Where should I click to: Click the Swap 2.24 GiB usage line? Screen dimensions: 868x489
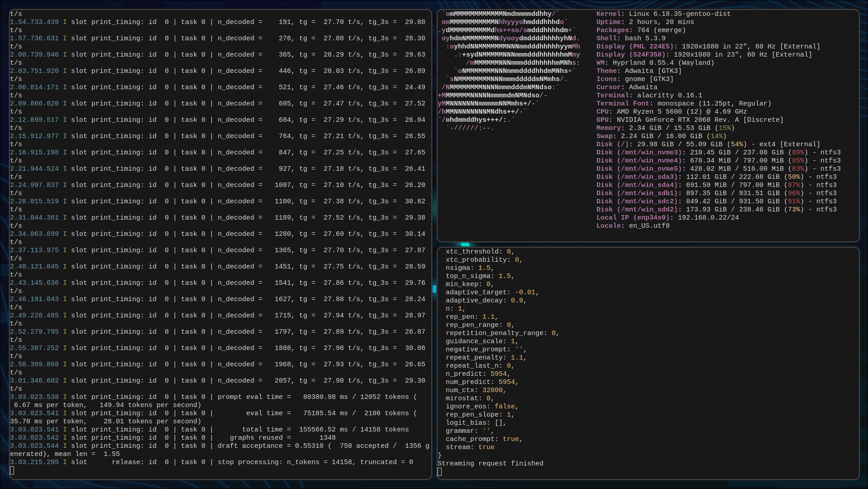tap(662, 136)
